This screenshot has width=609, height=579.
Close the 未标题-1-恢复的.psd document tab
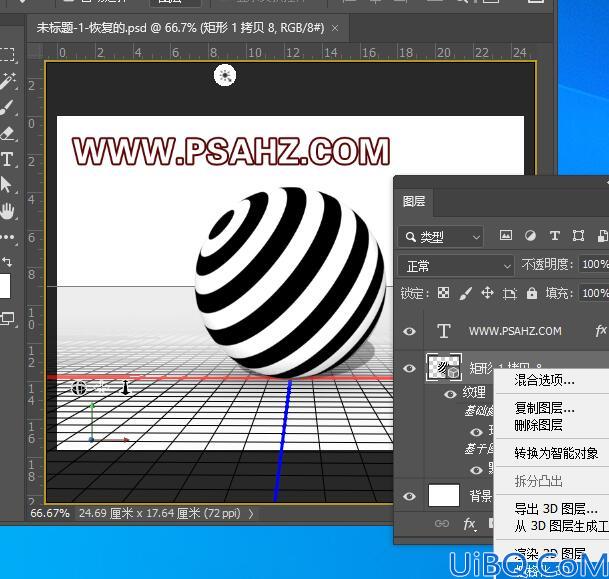pos(335,28)
